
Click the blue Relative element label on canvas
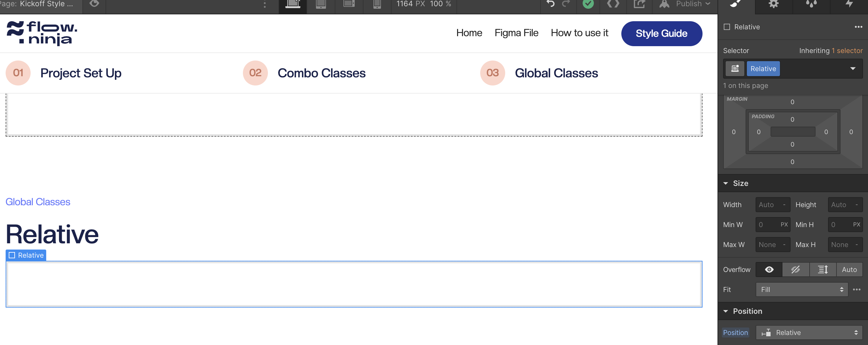(26, 255)
